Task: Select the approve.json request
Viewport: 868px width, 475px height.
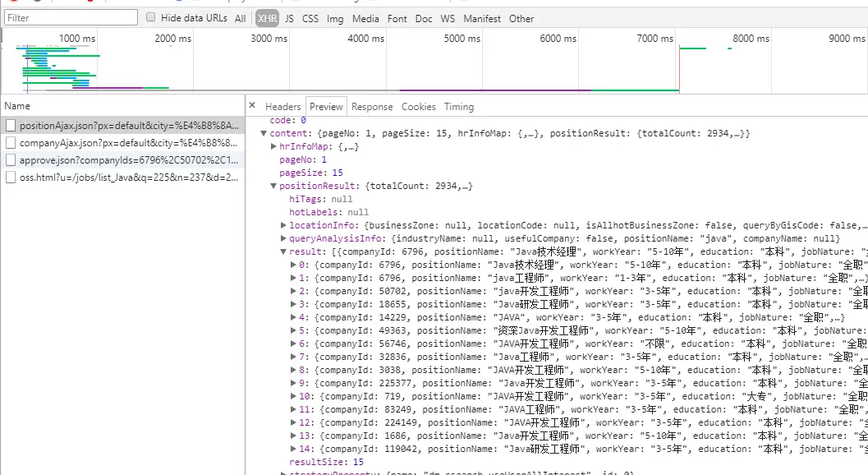Action: (x=123, y=160)
